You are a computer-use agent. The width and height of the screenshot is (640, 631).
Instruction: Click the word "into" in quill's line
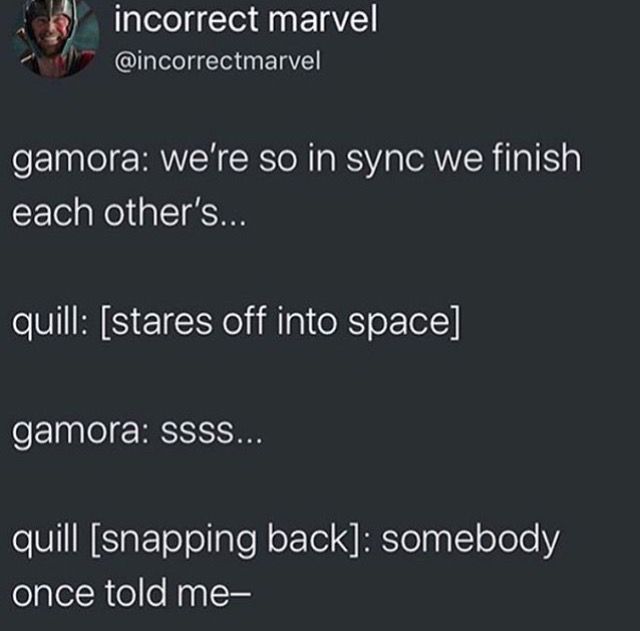(x=307, y=321)
